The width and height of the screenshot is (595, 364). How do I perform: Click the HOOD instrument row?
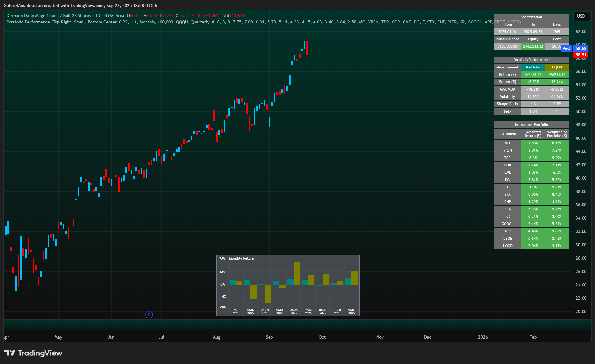point(531,246)
